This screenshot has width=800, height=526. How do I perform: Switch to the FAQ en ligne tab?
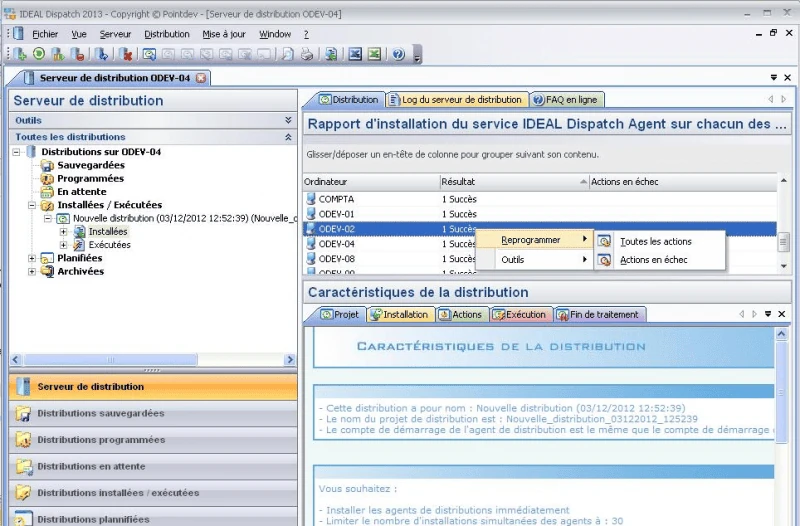[566, 99]
